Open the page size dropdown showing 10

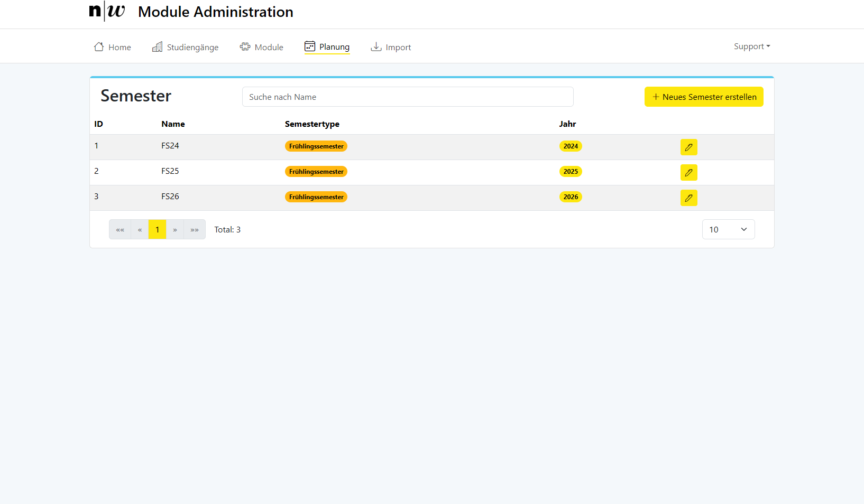(x=728, y=229)
